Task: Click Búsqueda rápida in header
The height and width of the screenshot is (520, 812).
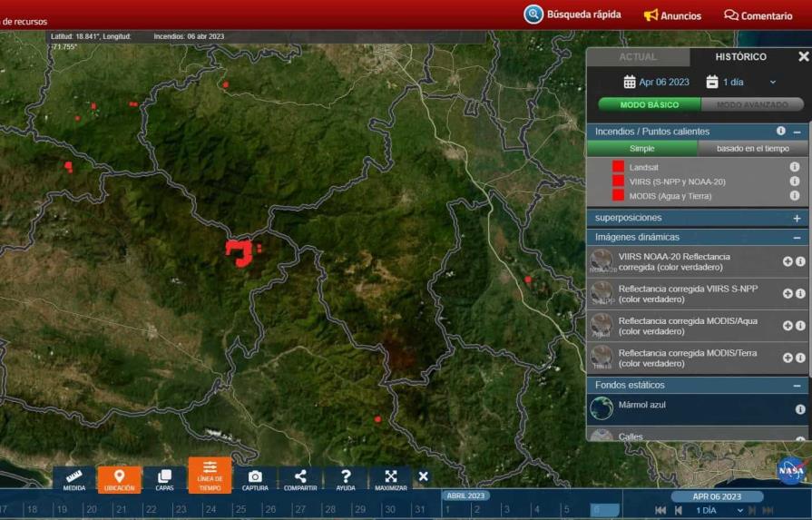Action: [x=572, y=15]
